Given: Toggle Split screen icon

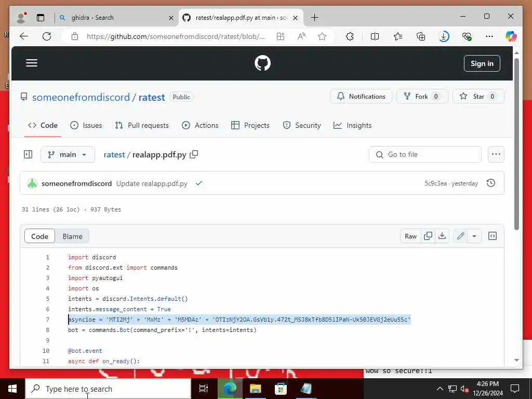Looking at the screenshot, I should coord(375,36).
